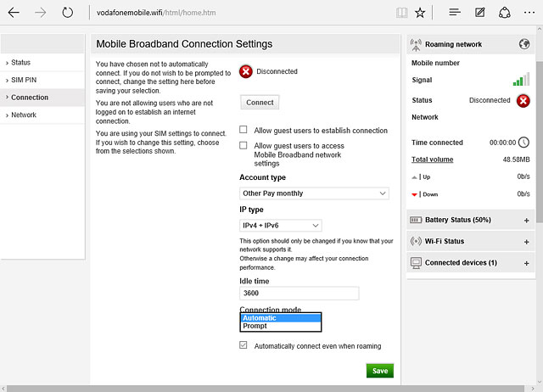This screenshot has height=392, width=543.
Task: Click the grey Up arrow indicator
Action: click(x=414, y=177)
